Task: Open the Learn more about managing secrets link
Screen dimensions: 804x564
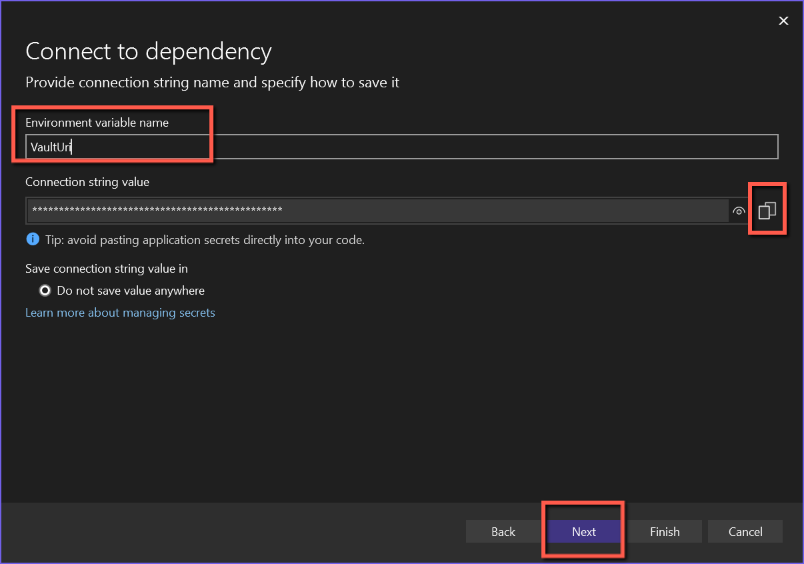Action: 120,313
